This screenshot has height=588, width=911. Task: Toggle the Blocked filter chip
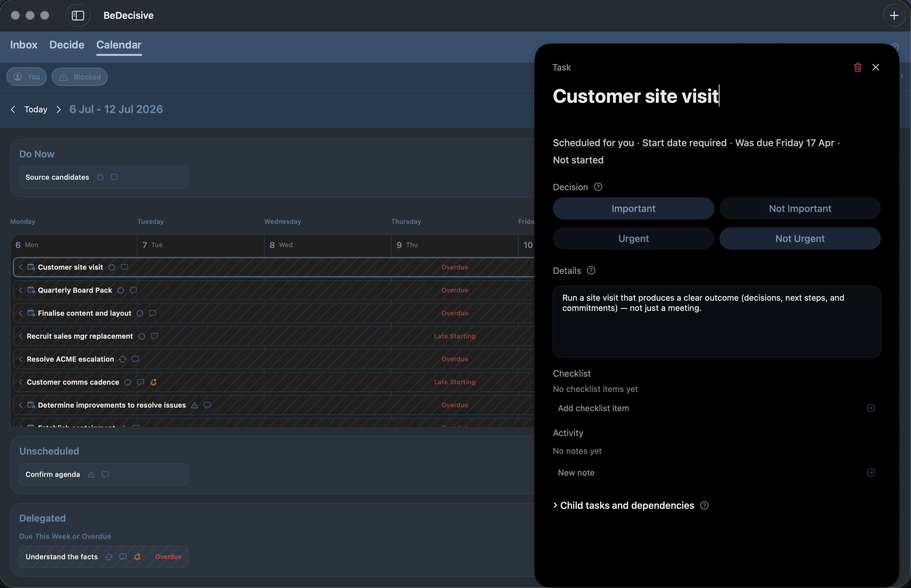click(79, 77)
